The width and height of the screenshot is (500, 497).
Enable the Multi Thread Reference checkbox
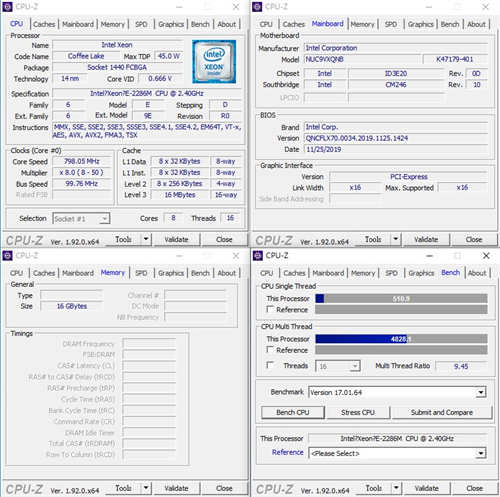click(270, 349)
